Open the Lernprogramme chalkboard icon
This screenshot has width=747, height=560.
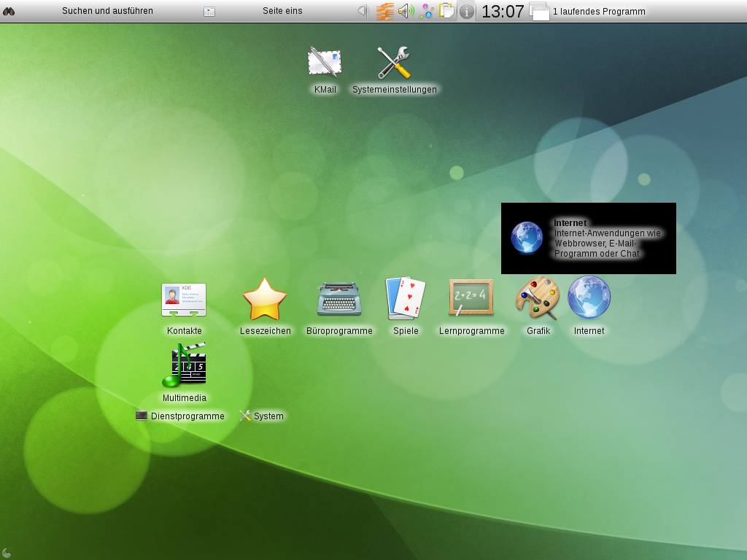(x=471, y=299)
